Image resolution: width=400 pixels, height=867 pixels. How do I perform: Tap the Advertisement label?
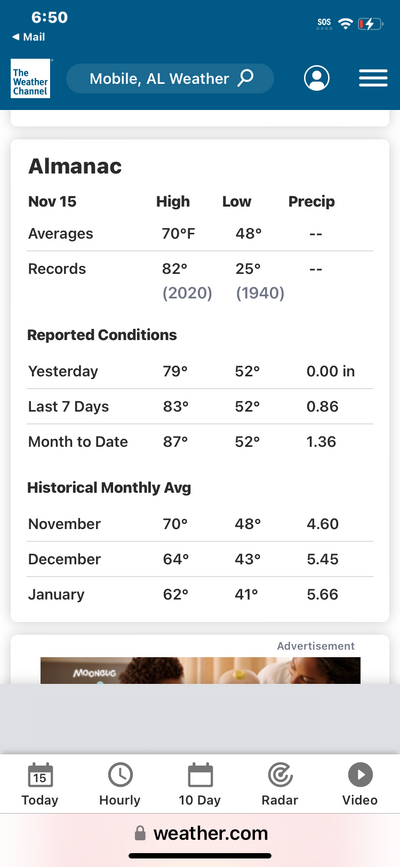[x=316, y=646]
